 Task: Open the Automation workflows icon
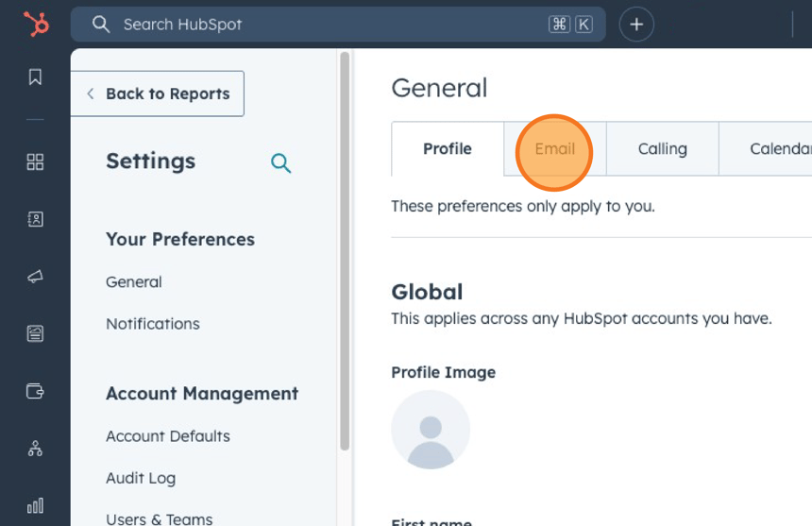pyautogui.click(x=35, y=449)
